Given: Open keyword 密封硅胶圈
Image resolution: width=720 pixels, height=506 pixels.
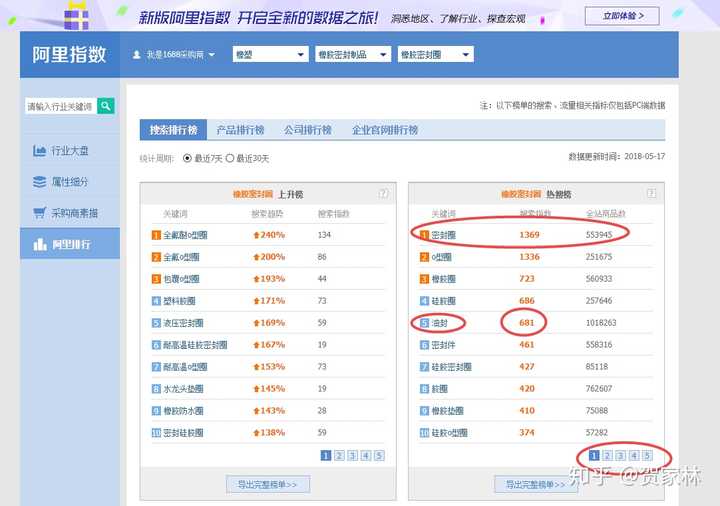Looking at the screenshot, I should (x=183, y=433).
